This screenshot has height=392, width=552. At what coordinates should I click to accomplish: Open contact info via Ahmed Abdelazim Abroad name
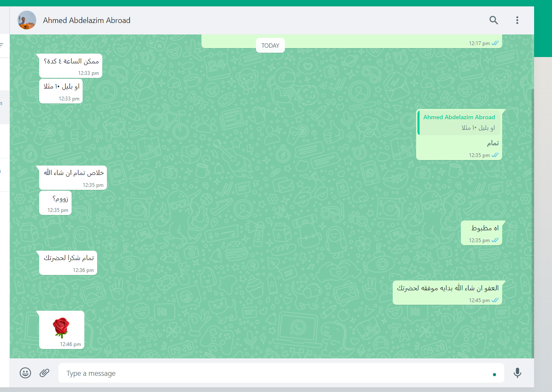pyautogui.click(x=86, y=20)
